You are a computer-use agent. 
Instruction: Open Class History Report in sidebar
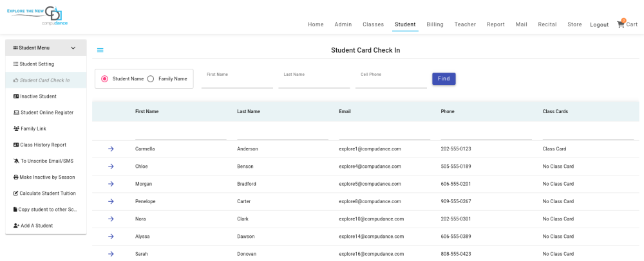(x=43, y=145)
